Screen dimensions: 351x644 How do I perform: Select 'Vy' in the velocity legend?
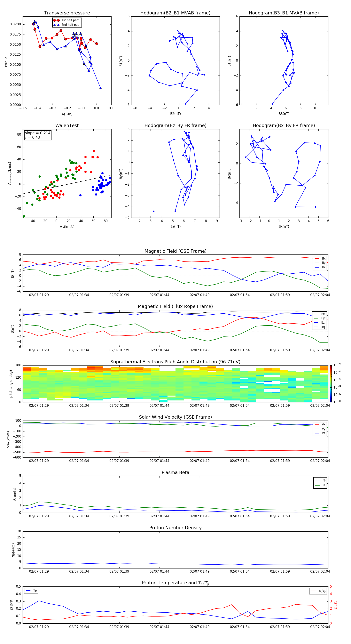pyautogui.click(x=320, y=429)
